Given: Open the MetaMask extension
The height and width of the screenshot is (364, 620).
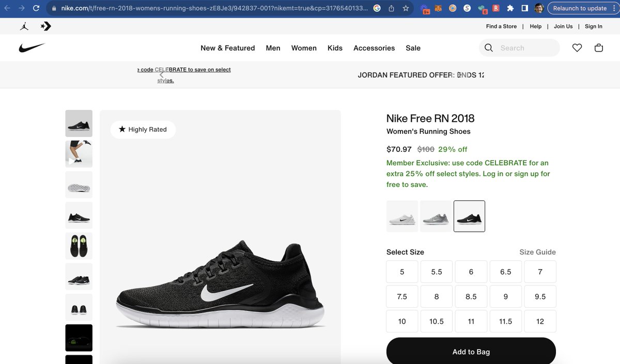Looking at the screenshot, I should pyautogui.click(x=438, y=8).
